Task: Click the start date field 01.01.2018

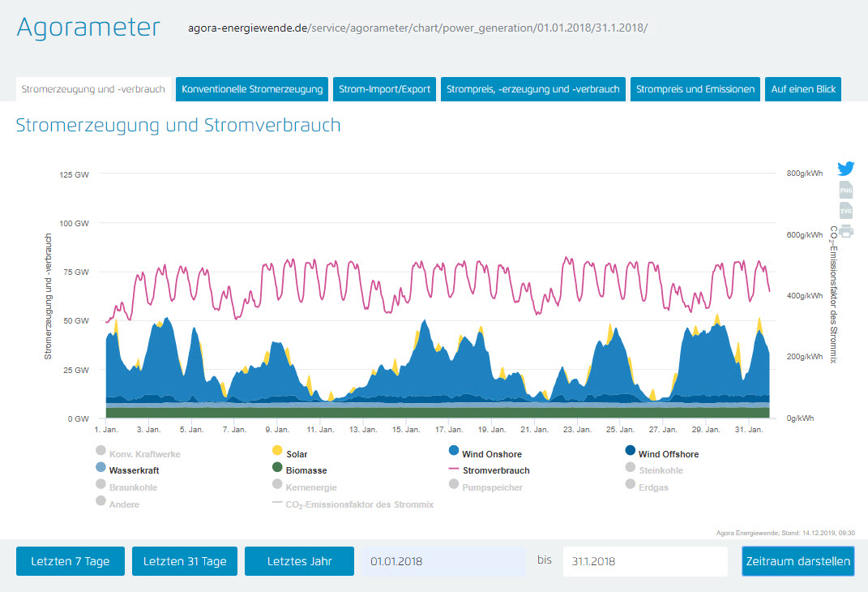Action: tap(444, 561)
